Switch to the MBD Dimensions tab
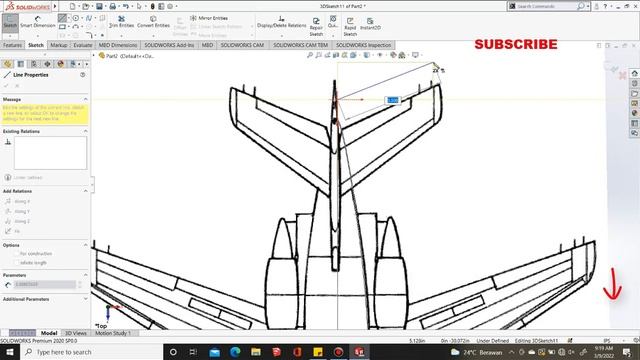The height and width of the screenshot is (360, 640). coord(118,45)
